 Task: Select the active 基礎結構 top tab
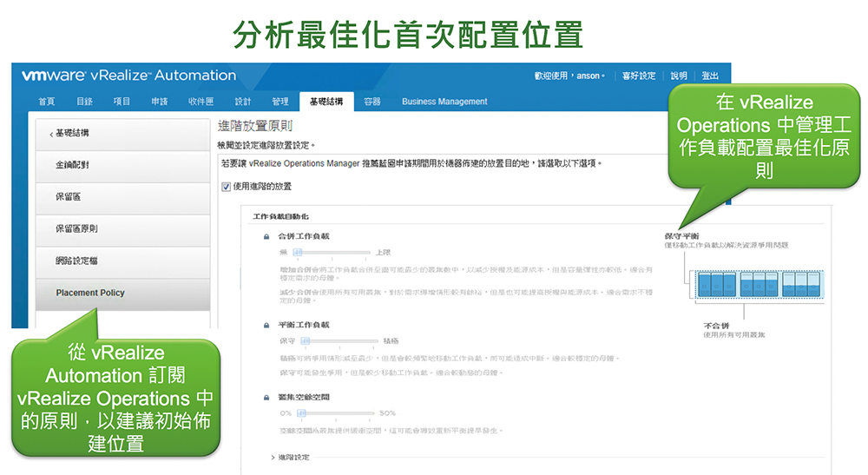326,102
